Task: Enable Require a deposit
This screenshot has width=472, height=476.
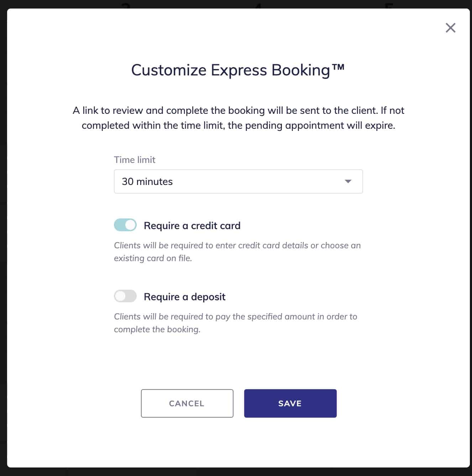Action: pyautogui.click(x=125, y=296)
